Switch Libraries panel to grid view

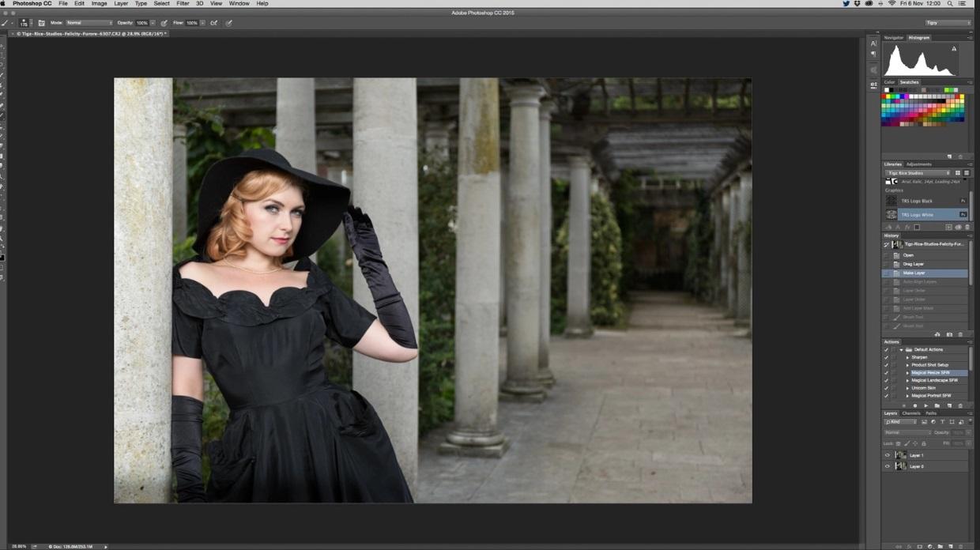(x=958, y=173)
